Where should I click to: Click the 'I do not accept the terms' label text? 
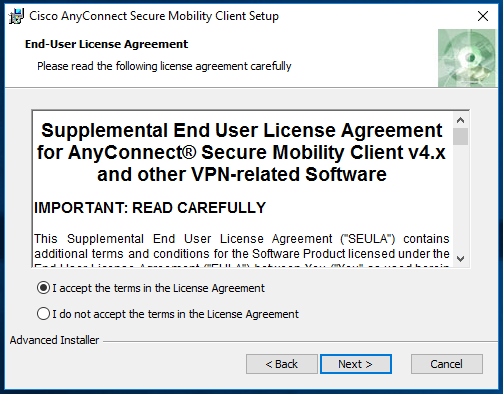175,314
